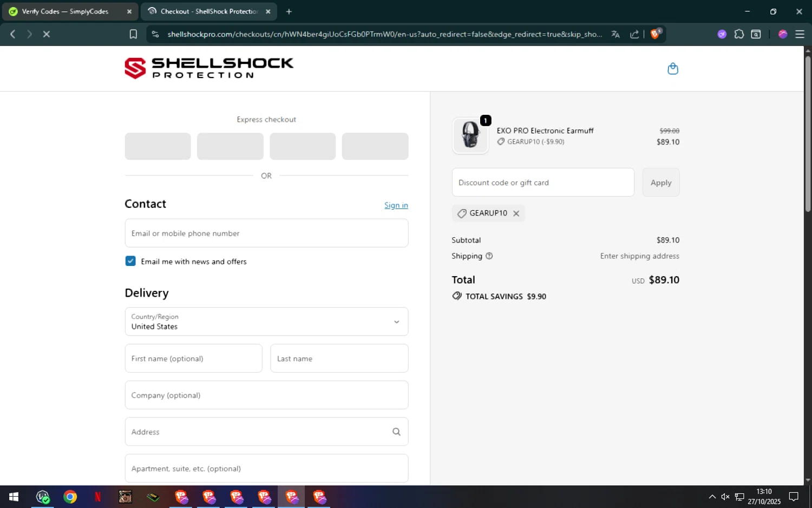Close the Checkout ShellShock tab
812x508 pixels.
click(x=268, y=11)
